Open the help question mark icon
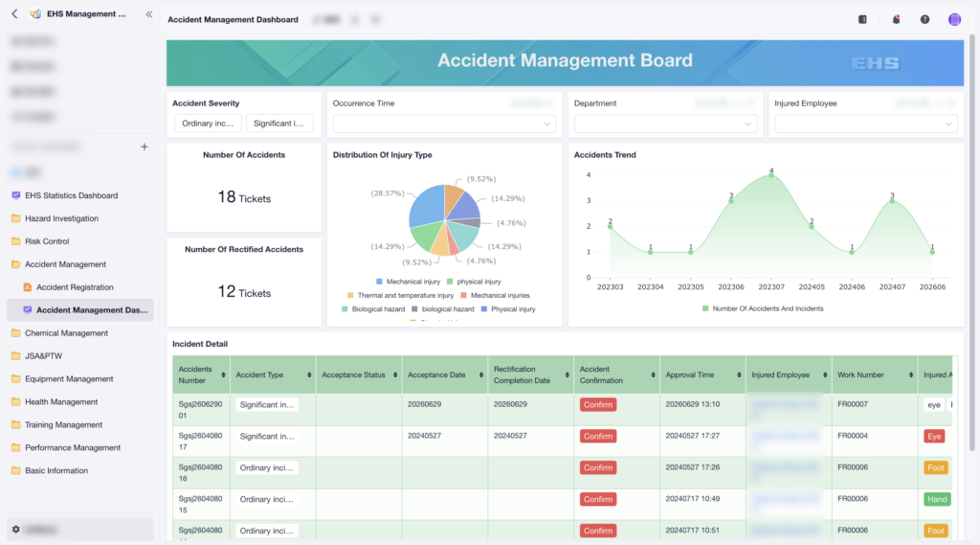This screenshot has height=545, width=980. pyautogui.click(x=924, y=19)
